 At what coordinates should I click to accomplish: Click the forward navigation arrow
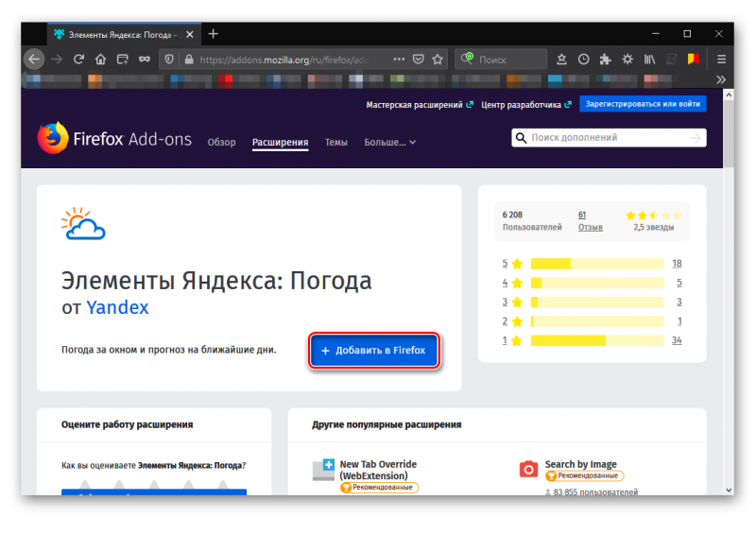57,60
